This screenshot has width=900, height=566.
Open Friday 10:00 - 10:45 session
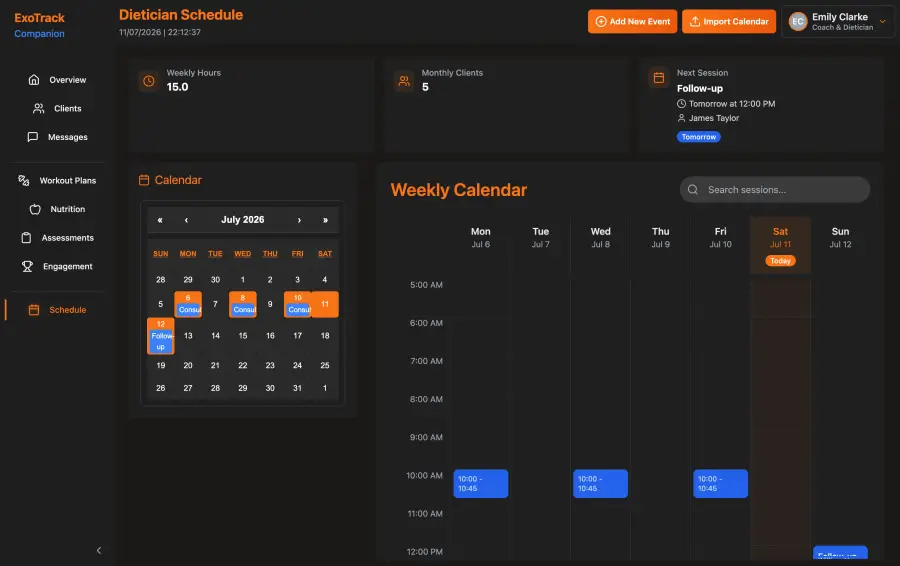click(x=720, y=484)
